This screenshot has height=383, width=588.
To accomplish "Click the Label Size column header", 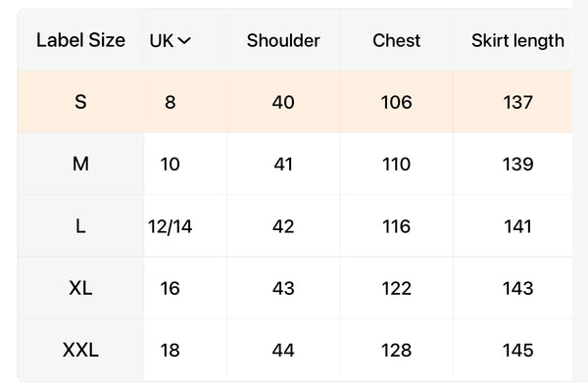I will click(x=80, y=40).
